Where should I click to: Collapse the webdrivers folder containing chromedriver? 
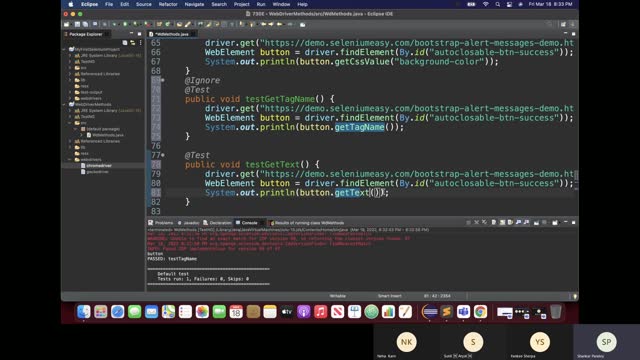point(70,160)
